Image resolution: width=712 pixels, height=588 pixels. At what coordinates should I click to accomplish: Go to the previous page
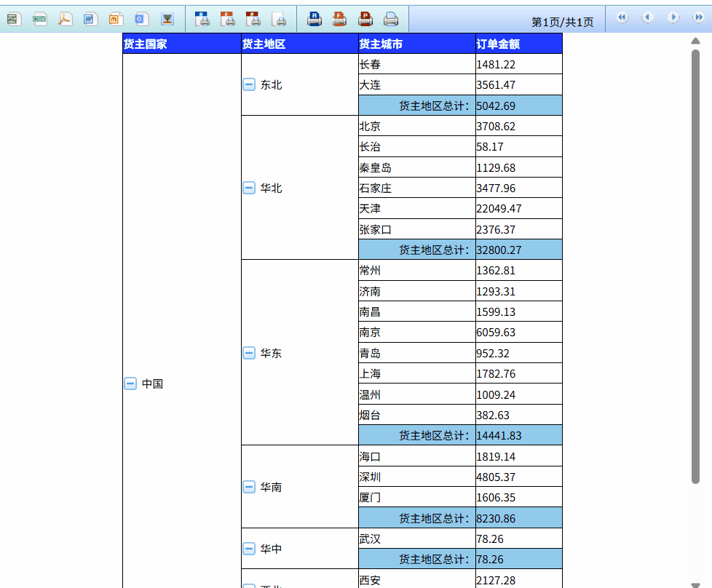pos(647,17)
